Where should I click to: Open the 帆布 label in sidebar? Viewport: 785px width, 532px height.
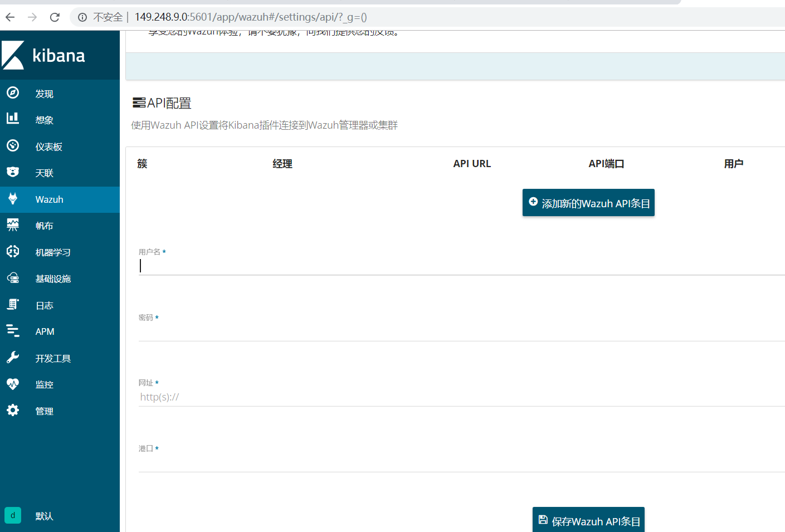(45, 226)
